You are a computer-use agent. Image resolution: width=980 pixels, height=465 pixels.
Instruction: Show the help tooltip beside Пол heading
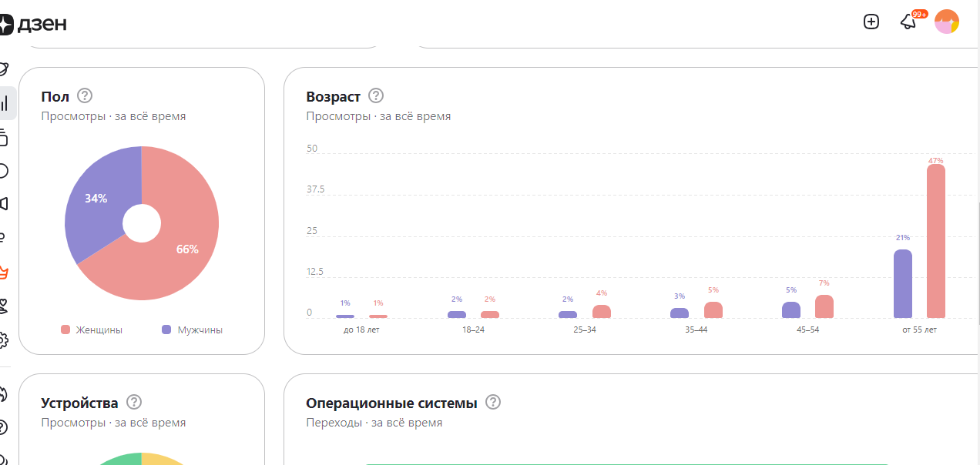pos(85,95)
